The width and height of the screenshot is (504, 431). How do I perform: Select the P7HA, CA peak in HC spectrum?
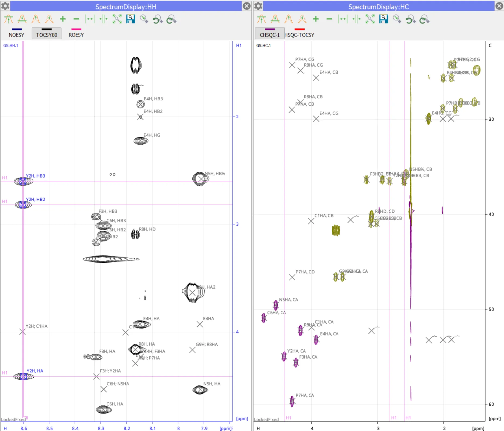coord(292,401)
